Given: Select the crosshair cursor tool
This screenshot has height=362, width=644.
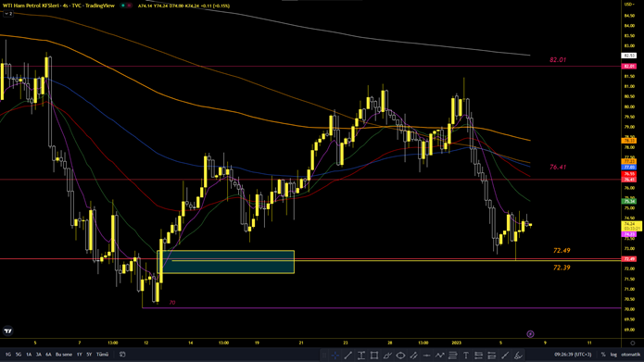Looking at the screenshot, I should (335, 355).
